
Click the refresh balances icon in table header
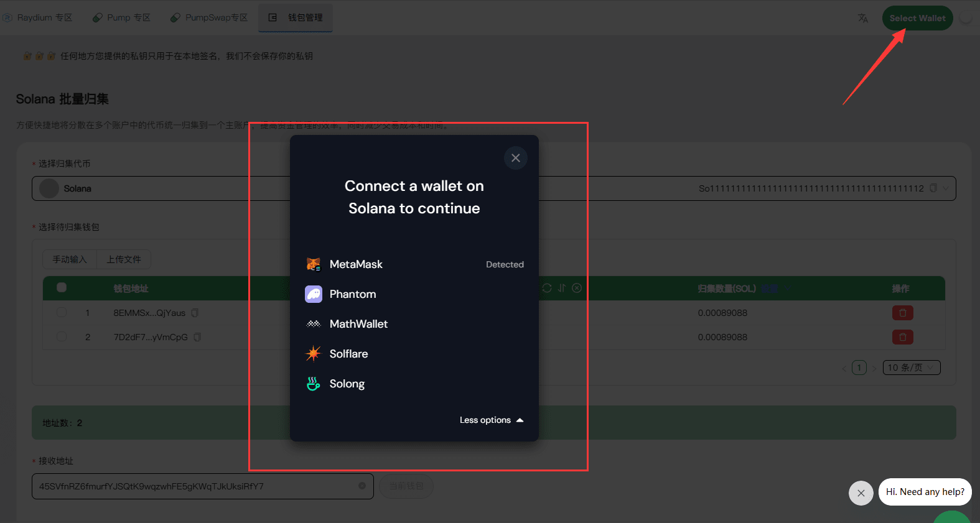(x=547, y=288)
